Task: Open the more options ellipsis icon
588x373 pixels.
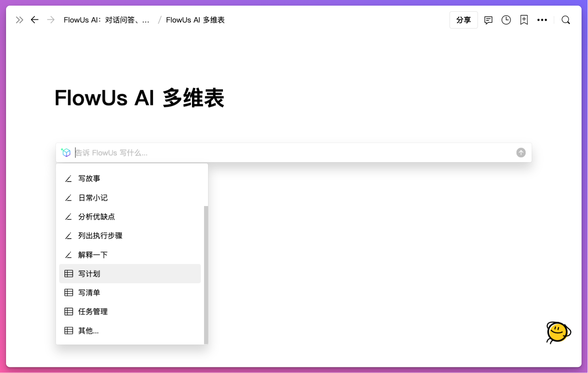Action: (542, 20)
